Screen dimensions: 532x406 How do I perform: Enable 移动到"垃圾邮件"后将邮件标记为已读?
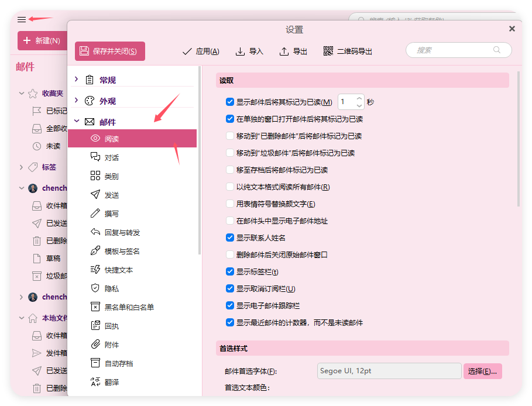coord(229,153)
